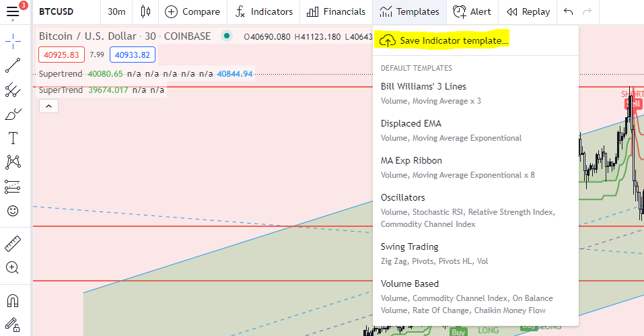644x336 pixels.
Task: Click the BTCUSD symbol search field
Action: (57, 12)
